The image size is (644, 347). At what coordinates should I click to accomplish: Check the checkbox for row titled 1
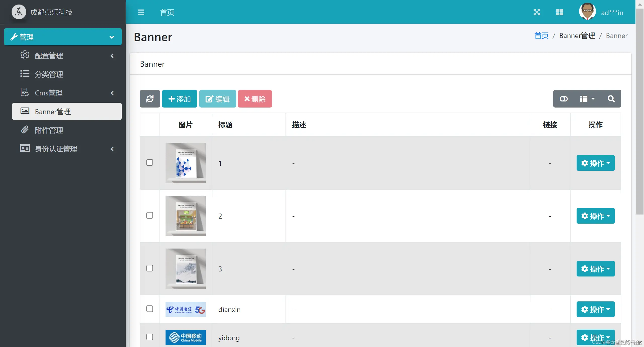[150, 162]
